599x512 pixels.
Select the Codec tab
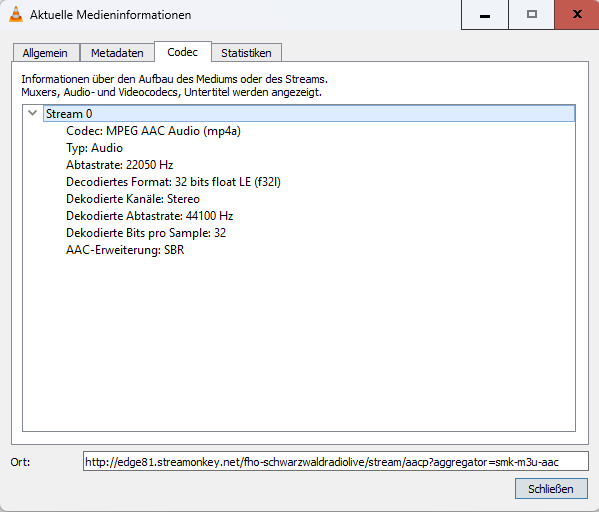(183, 52)
